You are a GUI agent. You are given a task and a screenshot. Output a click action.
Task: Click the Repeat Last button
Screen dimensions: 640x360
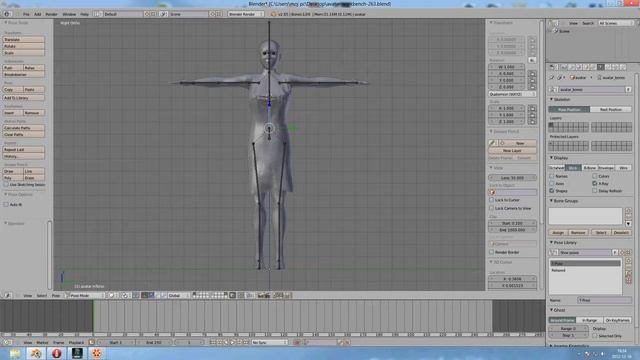(x=23, y=150)
